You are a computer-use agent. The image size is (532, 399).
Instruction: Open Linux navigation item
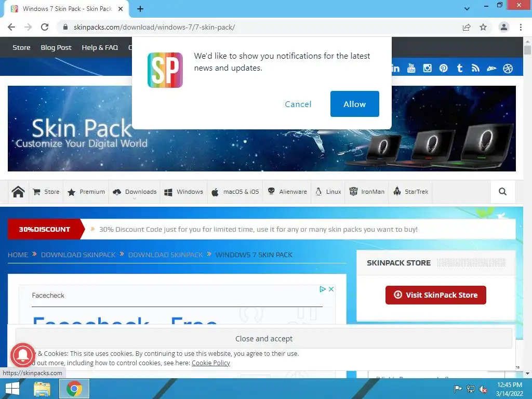pyautogui.click(x=328, y=192)
